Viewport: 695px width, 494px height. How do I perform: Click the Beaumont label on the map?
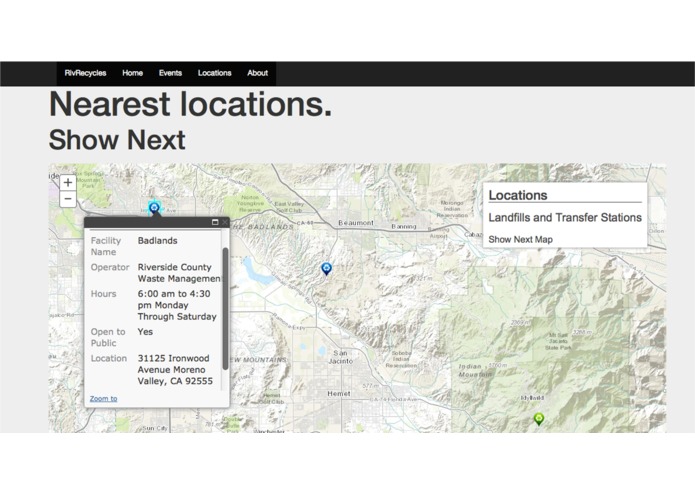[x=356, y=222]
